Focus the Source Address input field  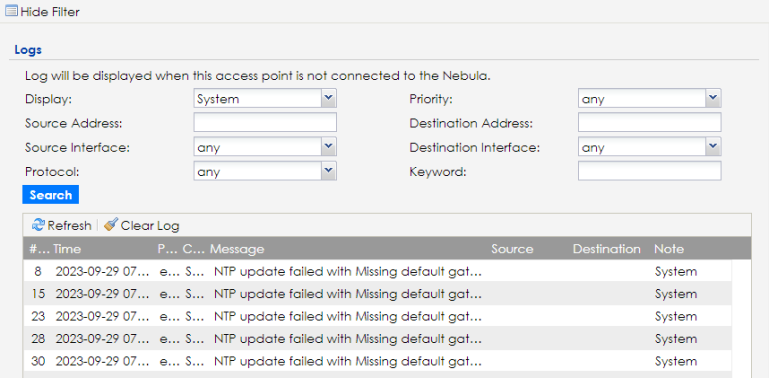[x=265, y=123]
